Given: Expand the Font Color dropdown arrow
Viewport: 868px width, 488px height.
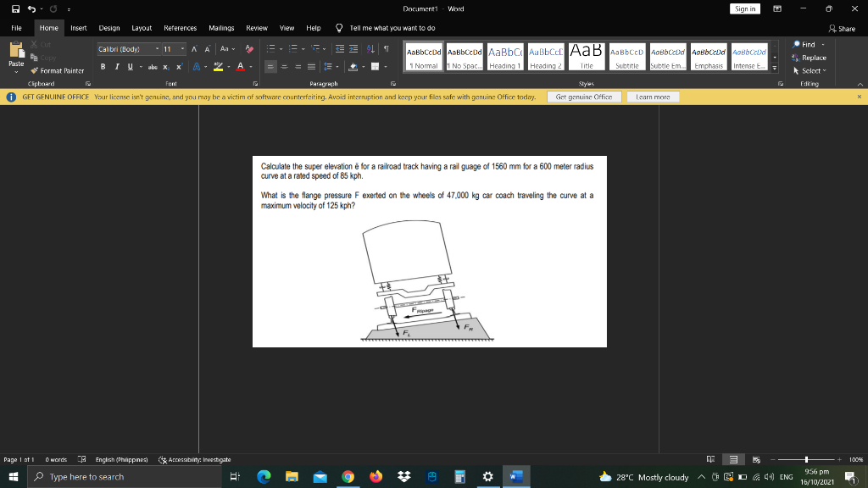Looking at the screenshot, I should pos(251,66).
